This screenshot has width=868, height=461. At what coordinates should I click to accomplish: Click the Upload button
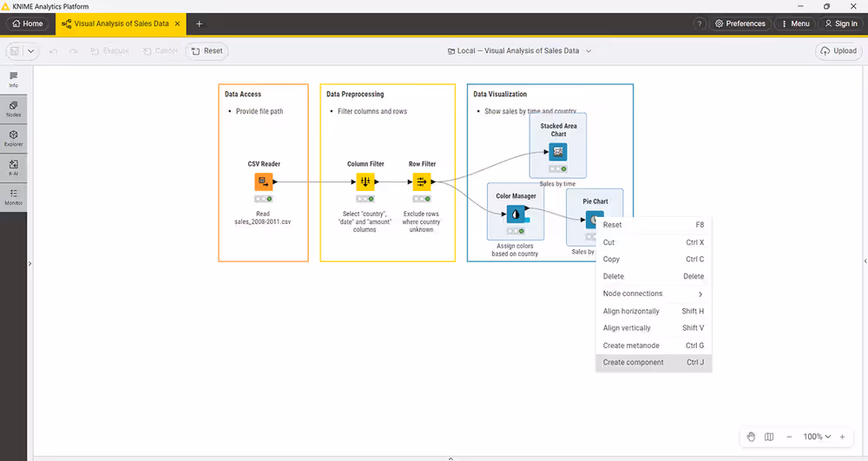[838, 51]
